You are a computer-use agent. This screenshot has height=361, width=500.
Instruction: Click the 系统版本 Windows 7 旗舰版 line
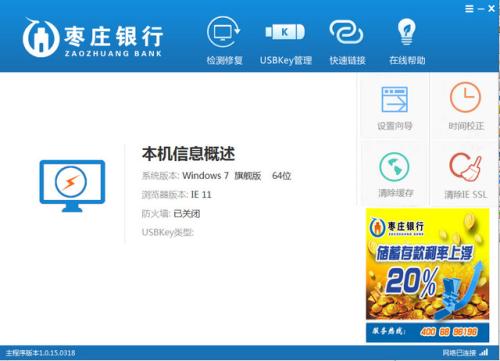pyautogui.click(x=216, y=176)
